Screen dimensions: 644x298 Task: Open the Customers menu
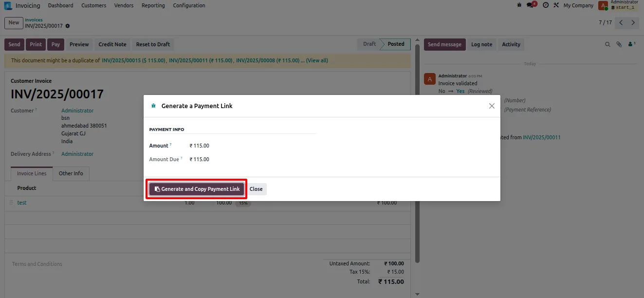click(x=93, y=5)
